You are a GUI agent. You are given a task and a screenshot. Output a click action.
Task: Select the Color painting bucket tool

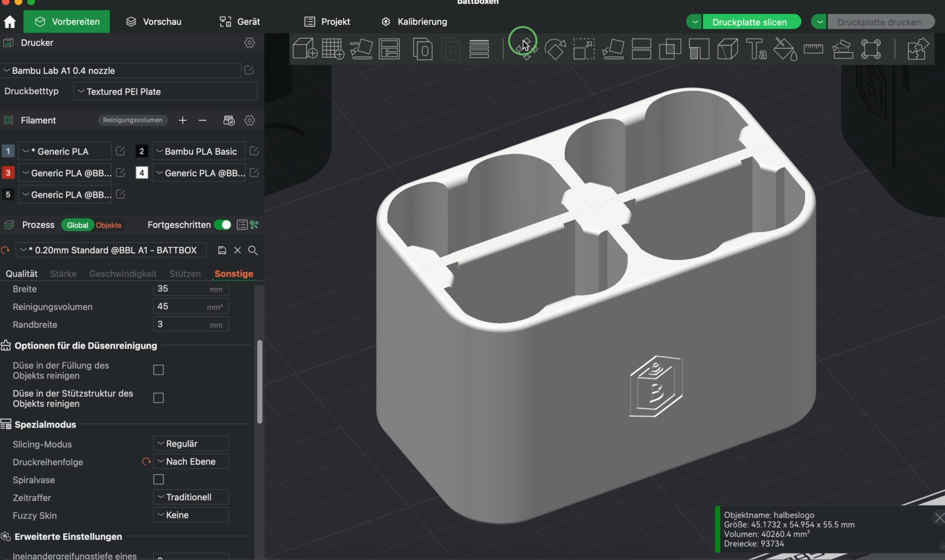click(785, 49)
